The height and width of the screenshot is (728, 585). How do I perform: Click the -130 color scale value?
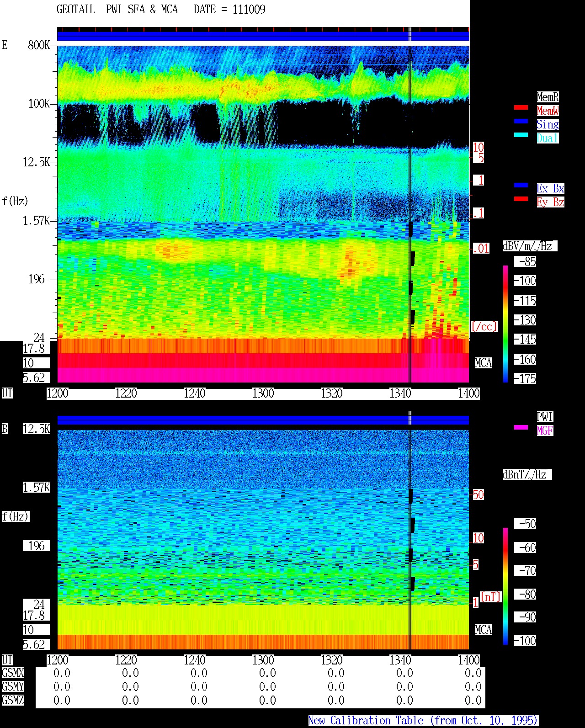pyautogui.click(x=525, y=320)
